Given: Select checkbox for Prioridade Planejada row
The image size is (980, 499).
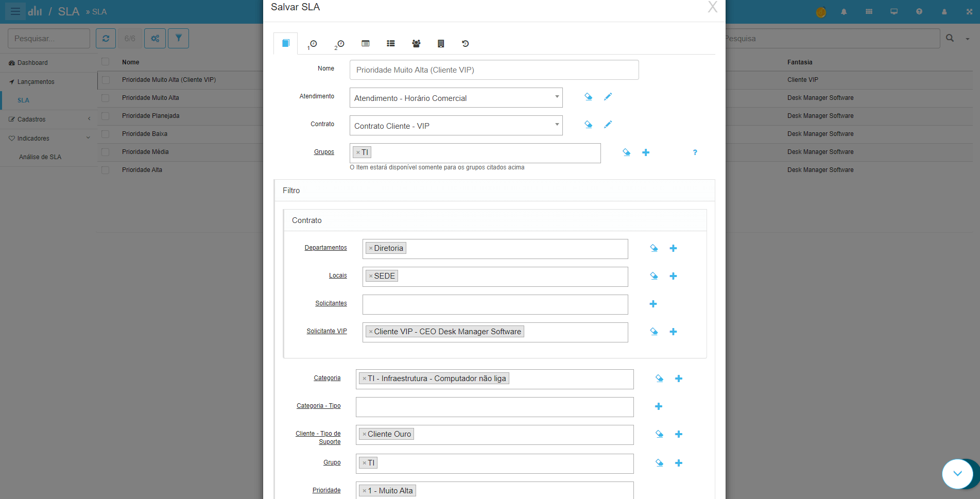Looking at the screenshot, I should 106,116.
